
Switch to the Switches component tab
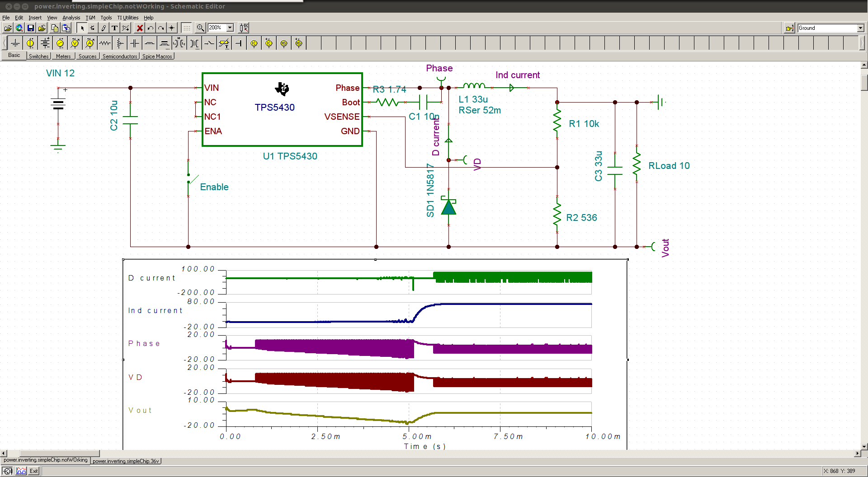(39, 56)
